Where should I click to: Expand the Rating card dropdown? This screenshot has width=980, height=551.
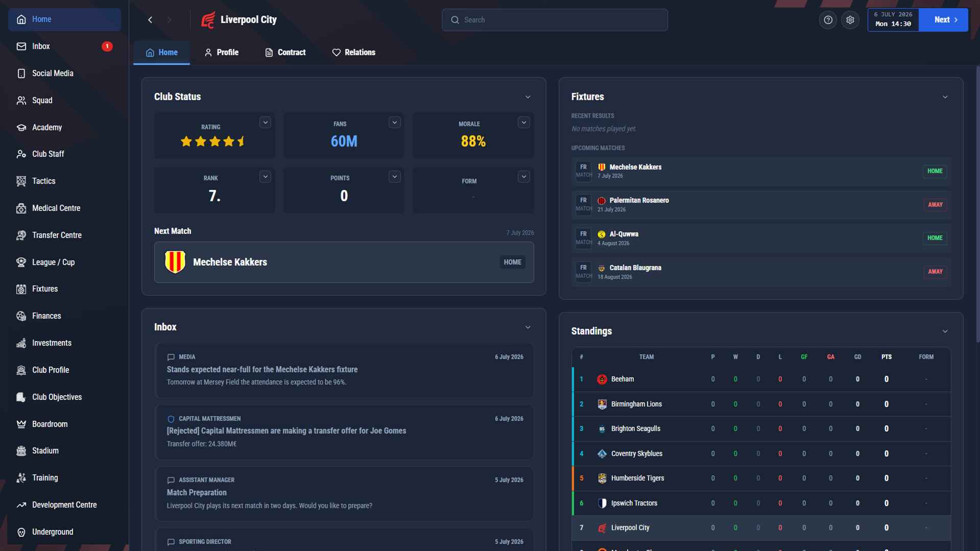click(x=265, y=122)
